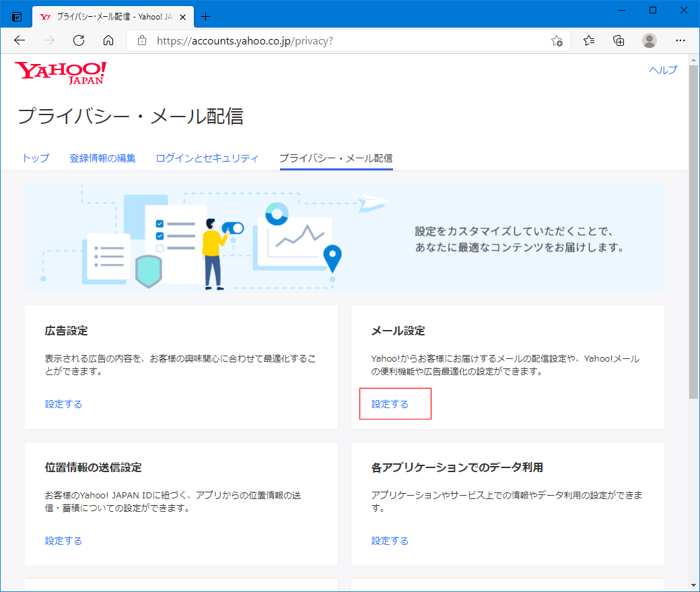Open the browser Favorites list icon

(589, 40)
